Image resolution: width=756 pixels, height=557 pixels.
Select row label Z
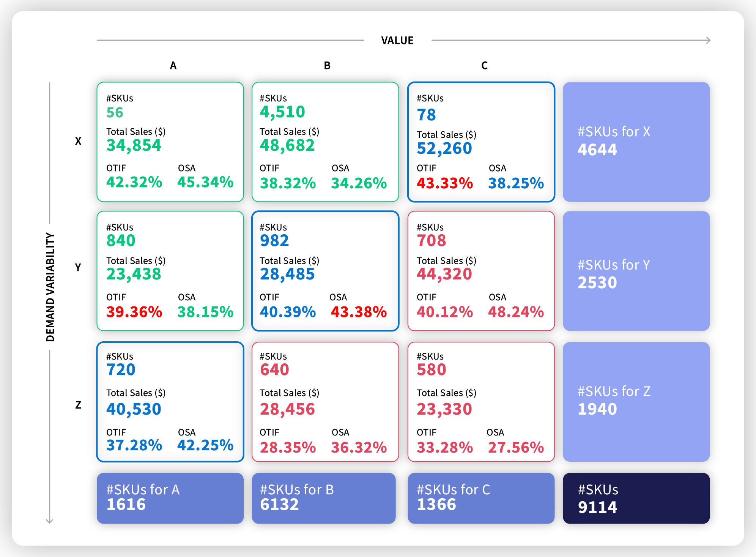click(x=78, y=405)
